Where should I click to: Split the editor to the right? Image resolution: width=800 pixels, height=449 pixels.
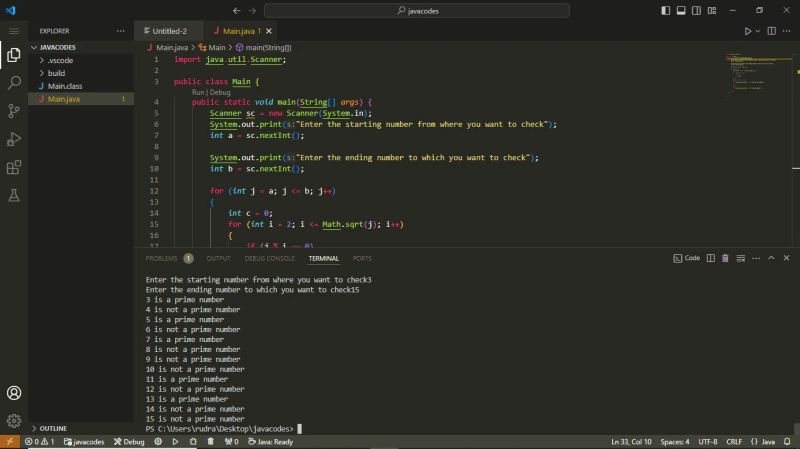(771, 31)
